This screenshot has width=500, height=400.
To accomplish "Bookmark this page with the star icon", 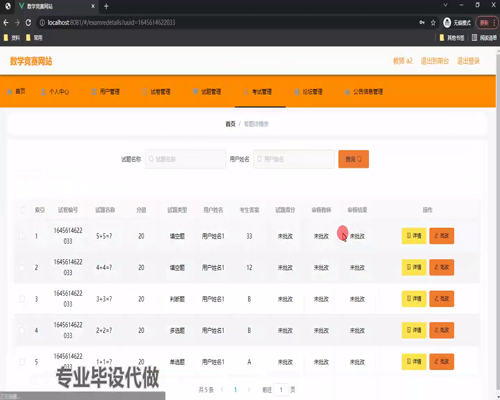I will point(433,23).
